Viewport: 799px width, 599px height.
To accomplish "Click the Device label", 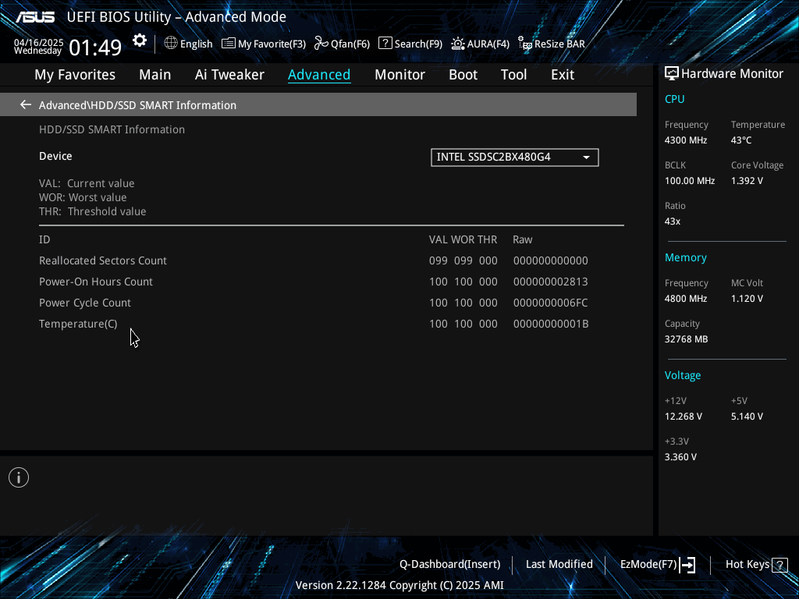I will click(x=56, y=156).
